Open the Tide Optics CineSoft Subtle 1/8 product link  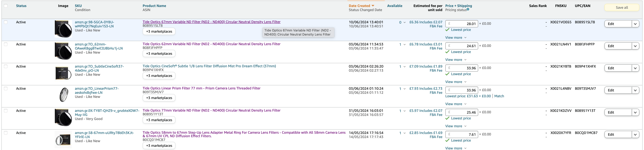click(209, 66)
